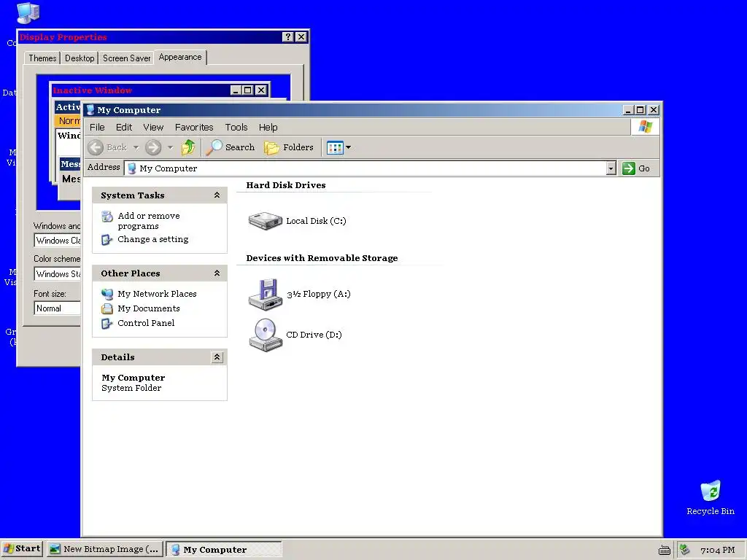
Task: Switch to Themes tab in Display Properties
Action: click(42, 58)
